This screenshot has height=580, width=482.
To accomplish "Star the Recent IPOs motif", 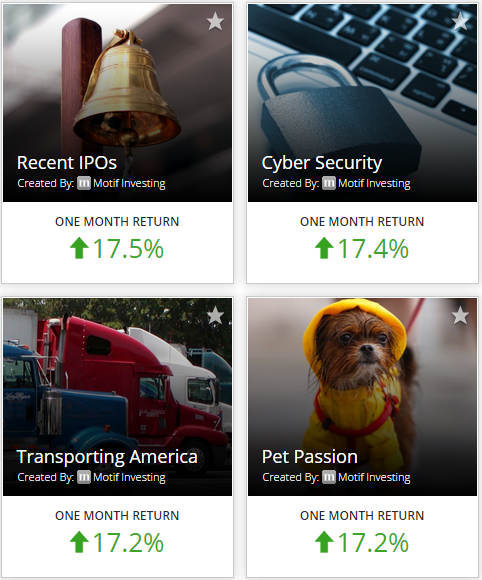I will (215, 21).
